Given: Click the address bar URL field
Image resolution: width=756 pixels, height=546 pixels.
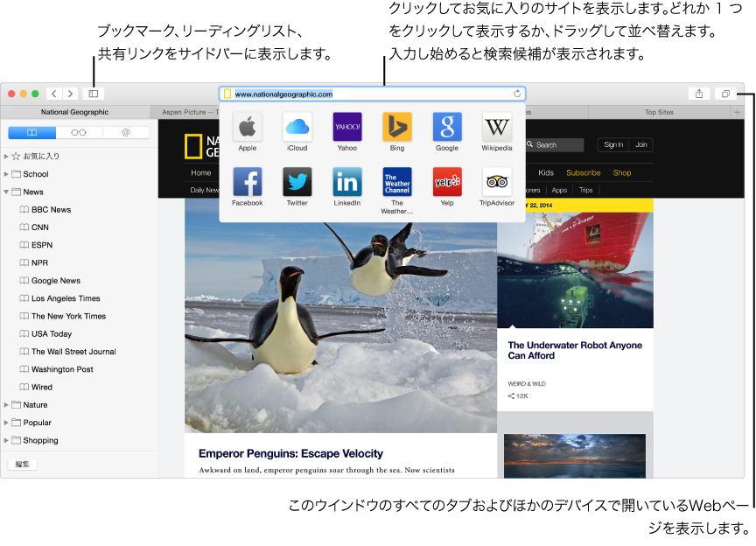Looking at the screenshot, I should point(372,94).
